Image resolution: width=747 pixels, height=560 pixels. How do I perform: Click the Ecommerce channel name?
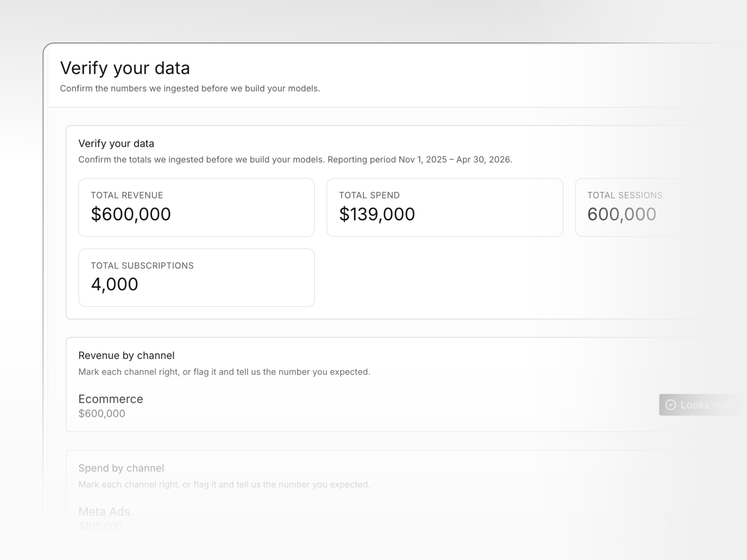tap(110, 399)
